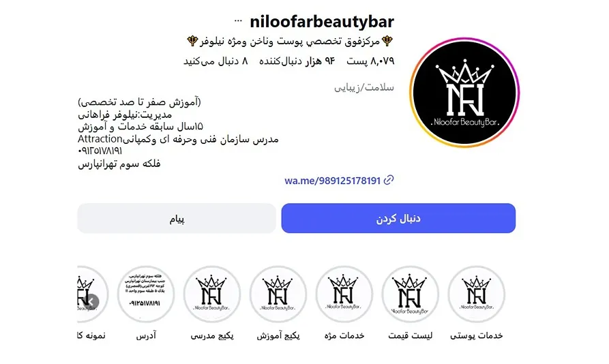Show more highlights with the arrow

coord(91,301)
